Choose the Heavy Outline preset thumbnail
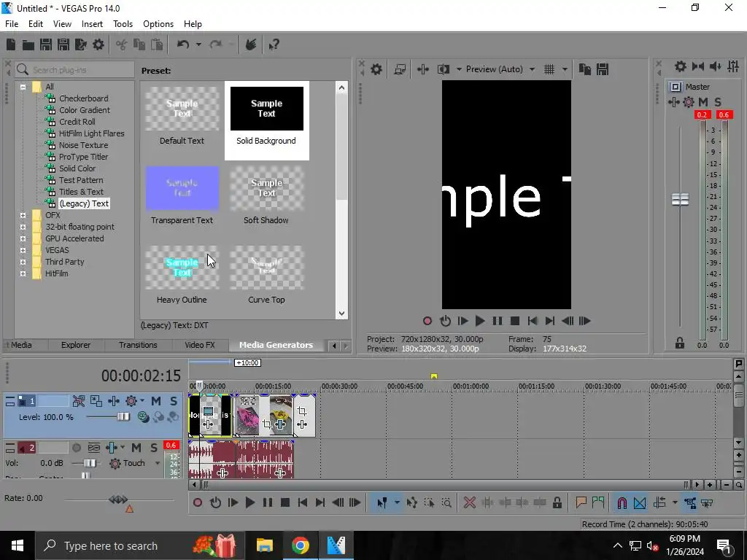Viewport: 747px width, 560px height. (182, 268)
